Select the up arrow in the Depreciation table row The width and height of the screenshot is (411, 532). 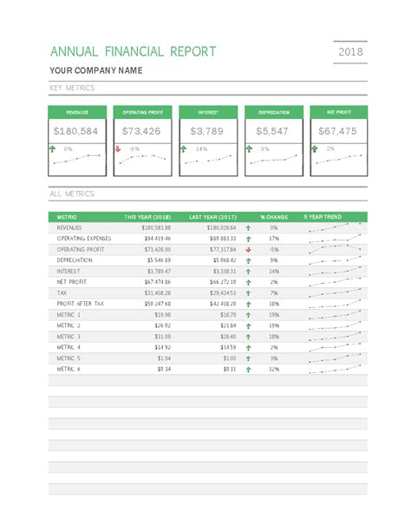[x=248, y=260]
